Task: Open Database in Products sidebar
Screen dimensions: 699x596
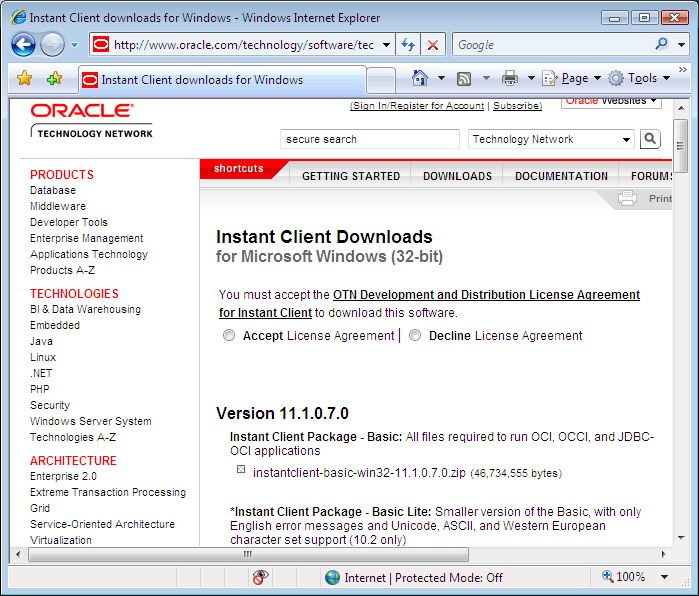Action: [x=53, y=190]
